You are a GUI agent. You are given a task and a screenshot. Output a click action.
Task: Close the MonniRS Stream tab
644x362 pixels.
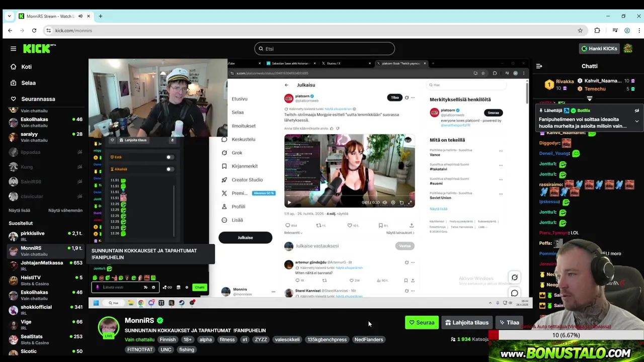[88, 16]
